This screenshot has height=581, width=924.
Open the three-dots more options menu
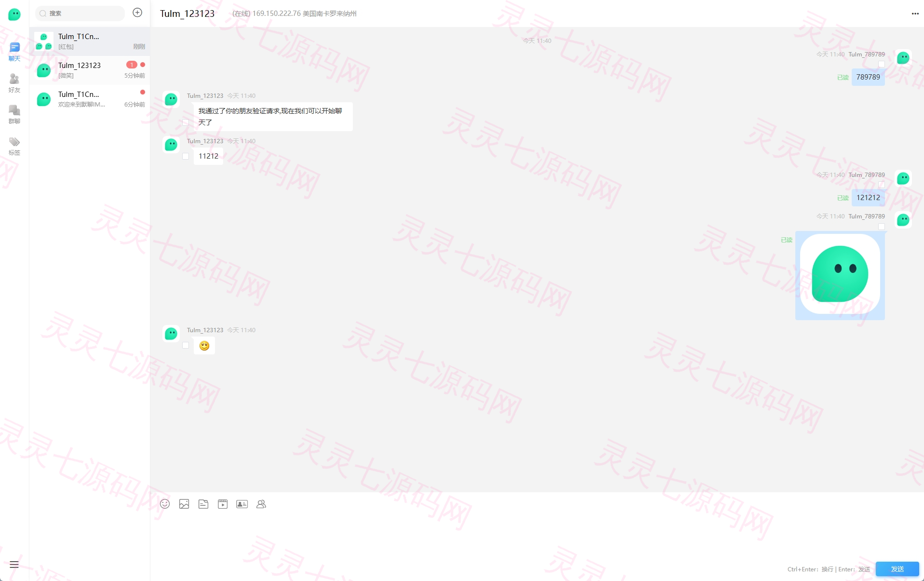pyautogui.click(x=915, y=14)
